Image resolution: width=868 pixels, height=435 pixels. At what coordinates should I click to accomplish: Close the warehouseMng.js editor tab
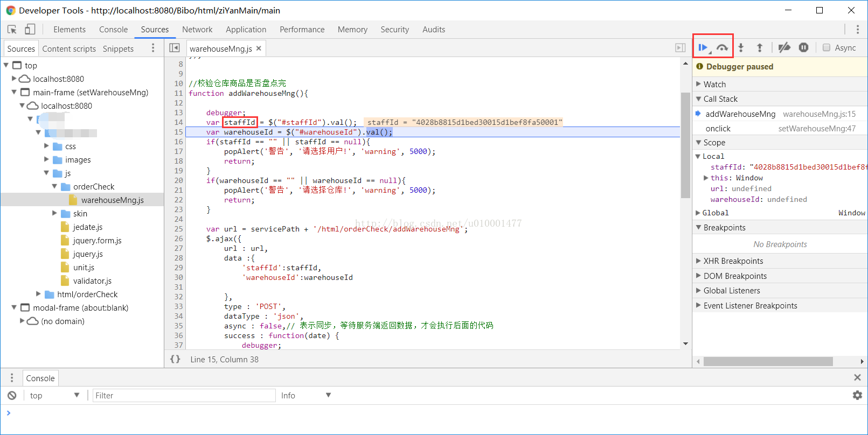(x=259, y=48)
